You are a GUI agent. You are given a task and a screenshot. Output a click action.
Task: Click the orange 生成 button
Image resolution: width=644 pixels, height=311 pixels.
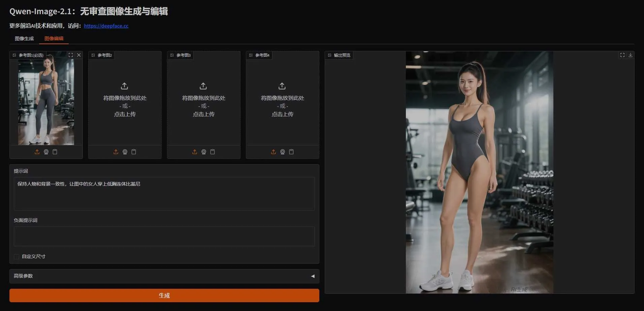[164, 295]
